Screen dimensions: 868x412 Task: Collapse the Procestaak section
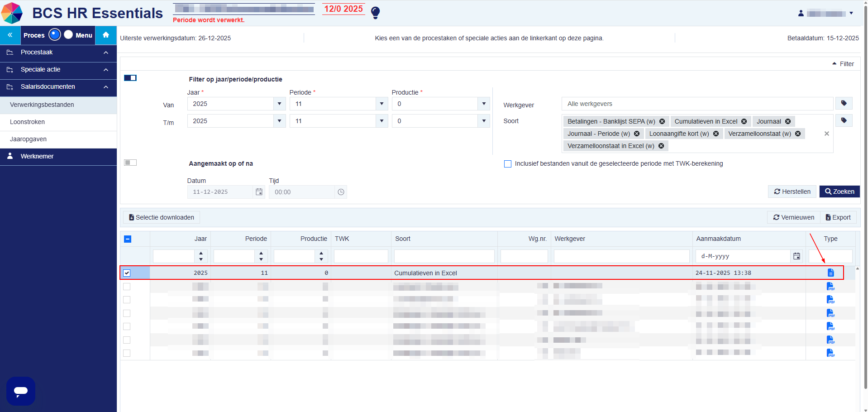(106, 53)
